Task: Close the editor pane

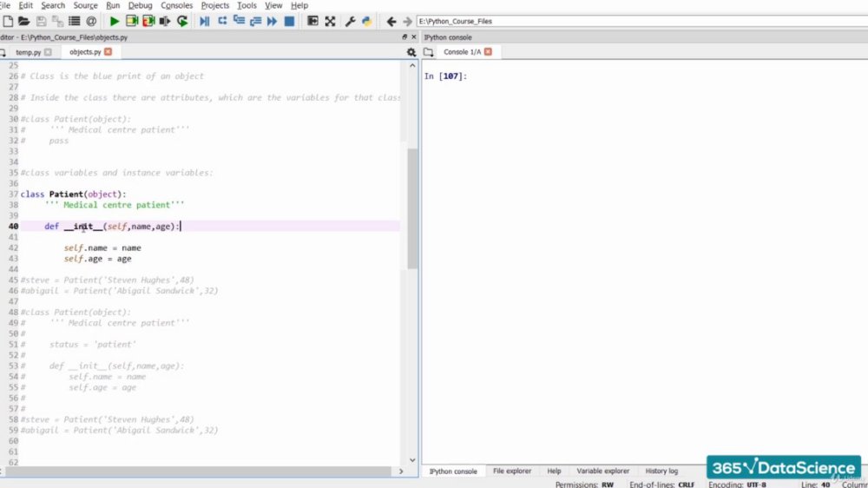Action: pyautogui.click(x=413, y=37)
